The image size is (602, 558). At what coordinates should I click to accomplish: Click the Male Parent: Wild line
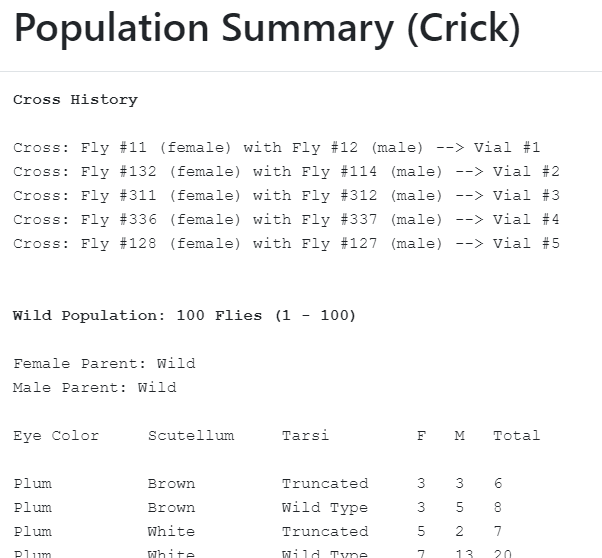(95, 388)
